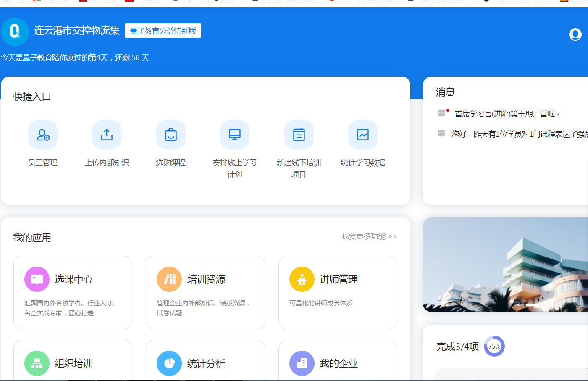
Task: Click the 上传内部知识 upload icon
Action: 107,135
